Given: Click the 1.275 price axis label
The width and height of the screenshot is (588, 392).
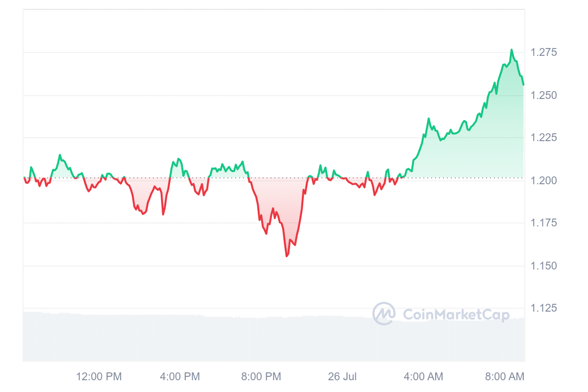Looking at the screenshot, I should tap(543, 52).
